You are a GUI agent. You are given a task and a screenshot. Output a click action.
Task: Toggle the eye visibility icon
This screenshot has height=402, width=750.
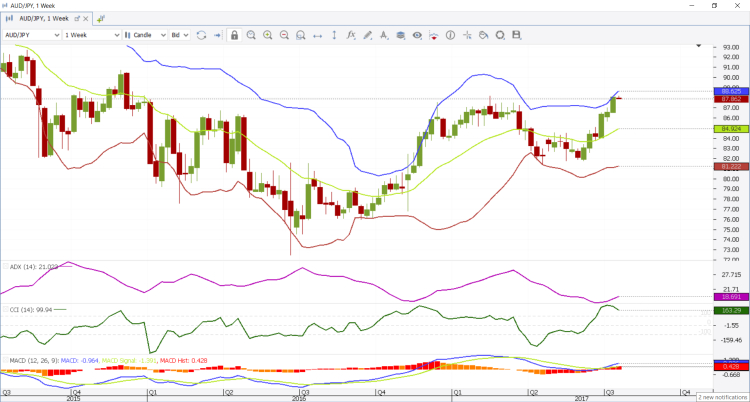click(x=417, y=35)
